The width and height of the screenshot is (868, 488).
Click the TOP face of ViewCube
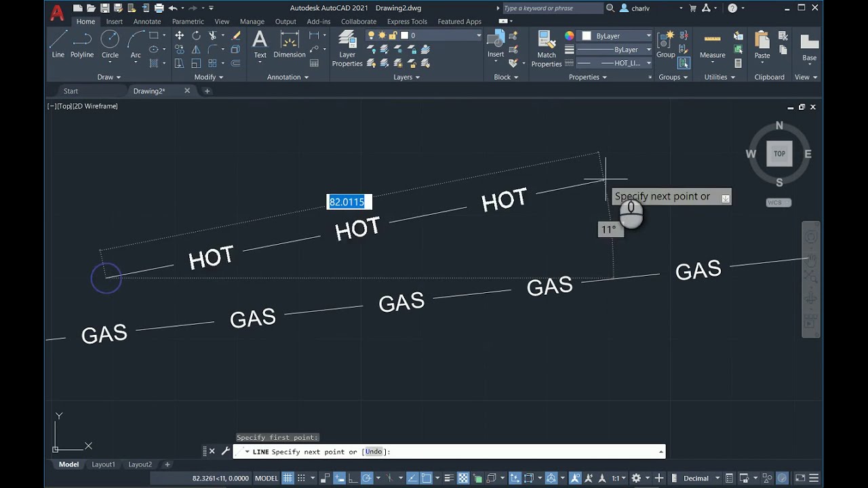pyautogui.click(x=779, y=154)
